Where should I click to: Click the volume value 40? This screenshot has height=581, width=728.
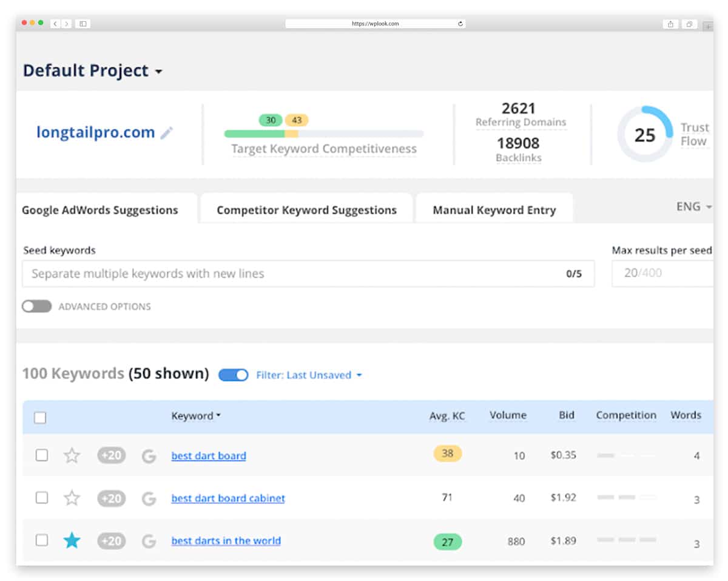coord(519,498)
